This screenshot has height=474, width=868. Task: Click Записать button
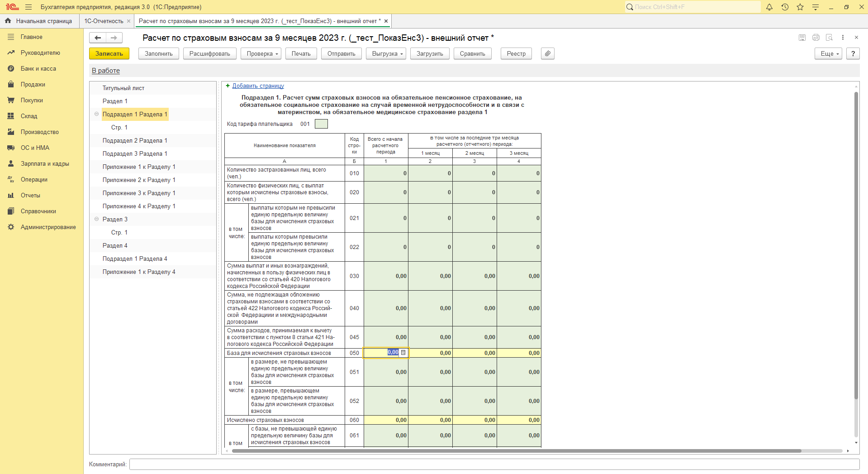click(109, 53)
